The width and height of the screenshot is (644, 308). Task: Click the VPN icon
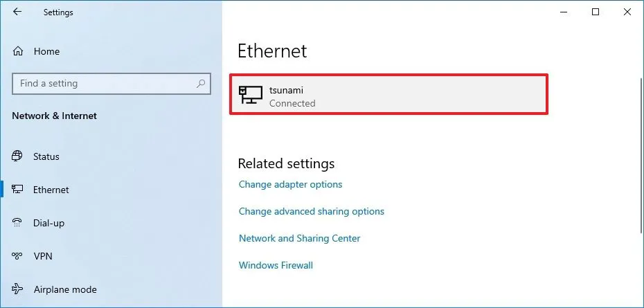point(19,256)
